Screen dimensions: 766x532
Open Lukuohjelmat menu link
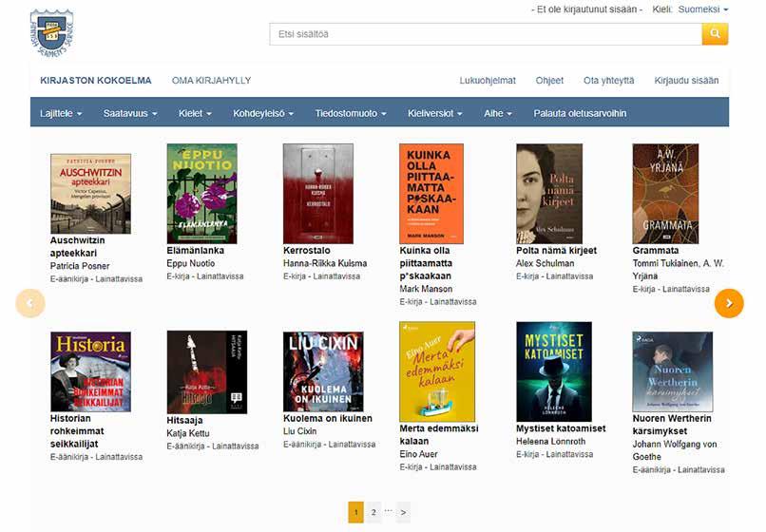tap(487, 81)
